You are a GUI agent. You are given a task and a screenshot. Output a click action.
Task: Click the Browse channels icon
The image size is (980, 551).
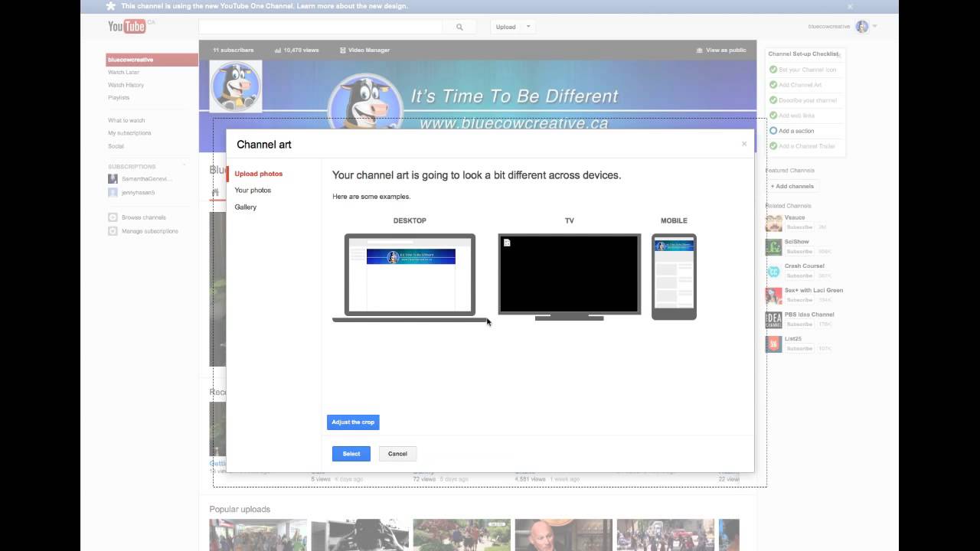[113, 217]
